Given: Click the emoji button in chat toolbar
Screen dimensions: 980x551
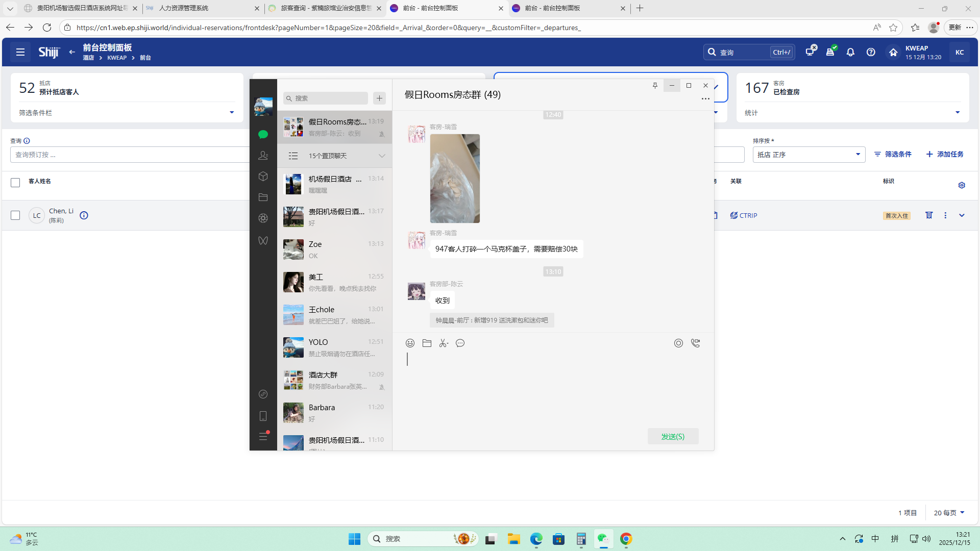Looking at the screenshot, I should click(x=410, y=343).
